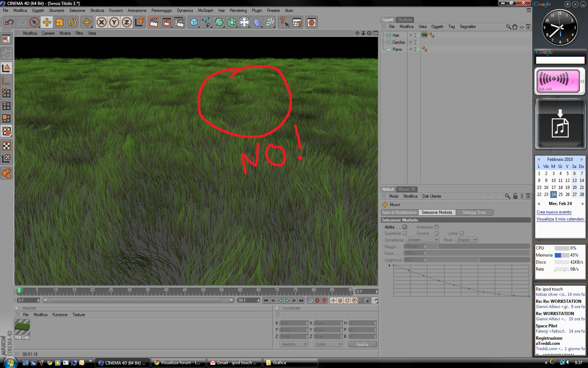588x368 pixels.
Task: Click the Applica button
Action: (362, 345)
